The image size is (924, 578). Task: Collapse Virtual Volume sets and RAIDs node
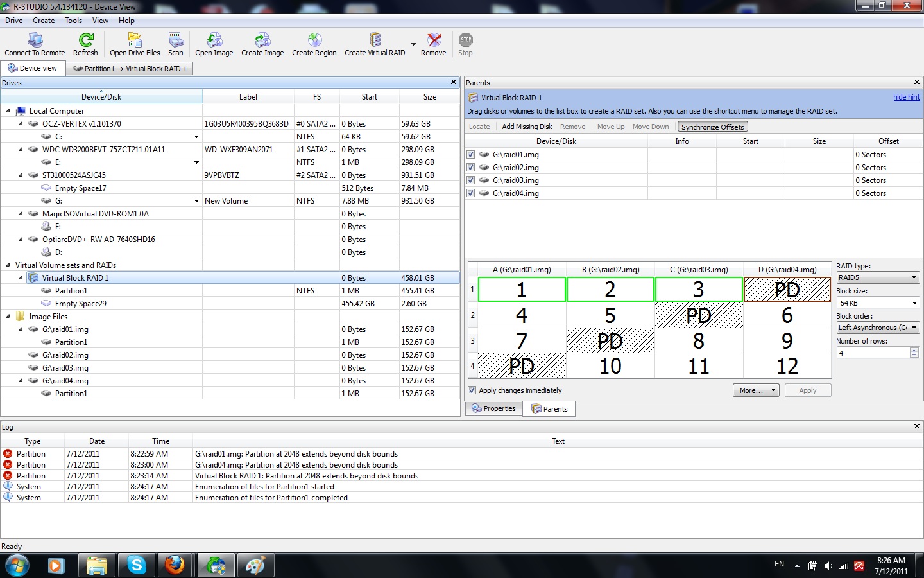pyautogui.click(x=8, y=265)
